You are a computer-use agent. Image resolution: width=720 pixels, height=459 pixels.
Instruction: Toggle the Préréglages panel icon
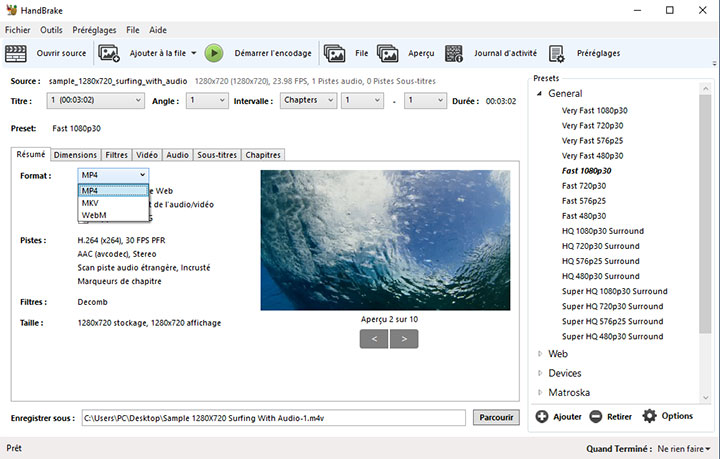point(558,53)
